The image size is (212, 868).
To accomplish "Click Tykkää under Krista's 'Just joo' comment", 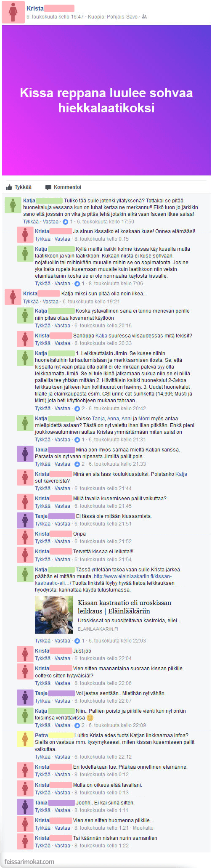I will coord(42,658).
